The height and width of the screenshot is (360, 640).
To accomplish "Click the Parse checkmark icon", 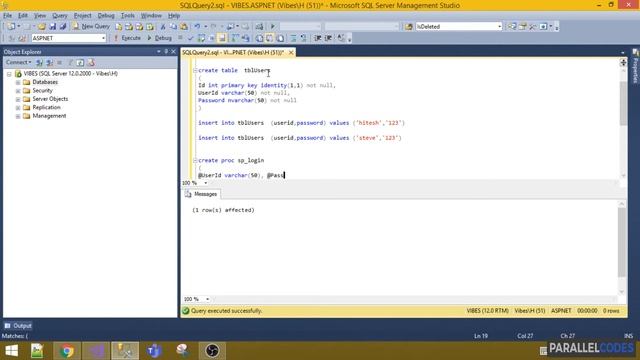I will (190, 38).
